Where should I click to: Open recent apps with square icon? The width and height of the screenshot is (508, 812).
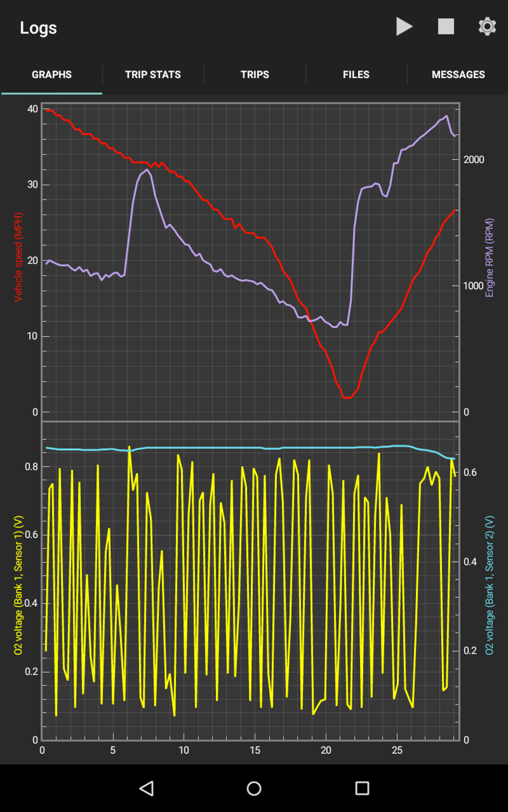click(x=362, y=788)
